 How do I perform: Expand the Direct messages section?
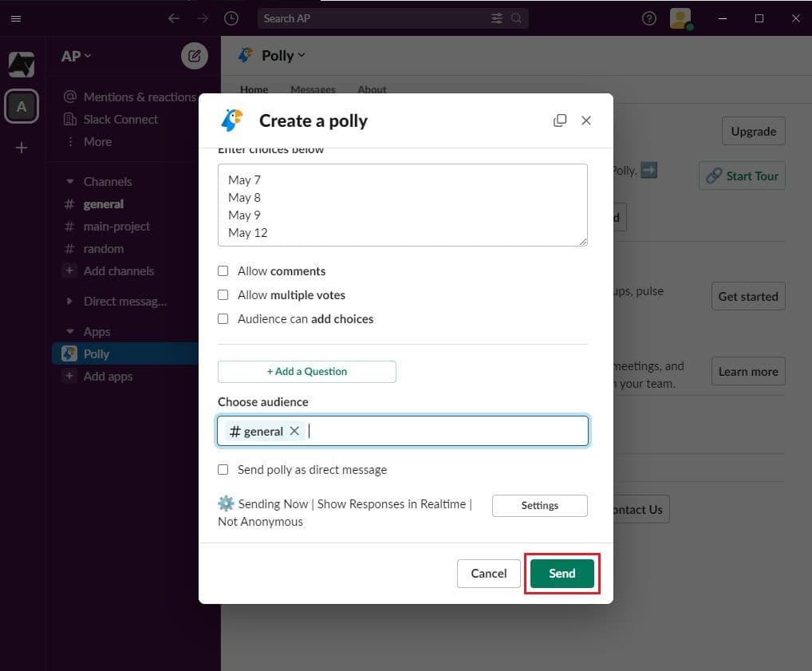pyautogui.click(x=70, y=302)
